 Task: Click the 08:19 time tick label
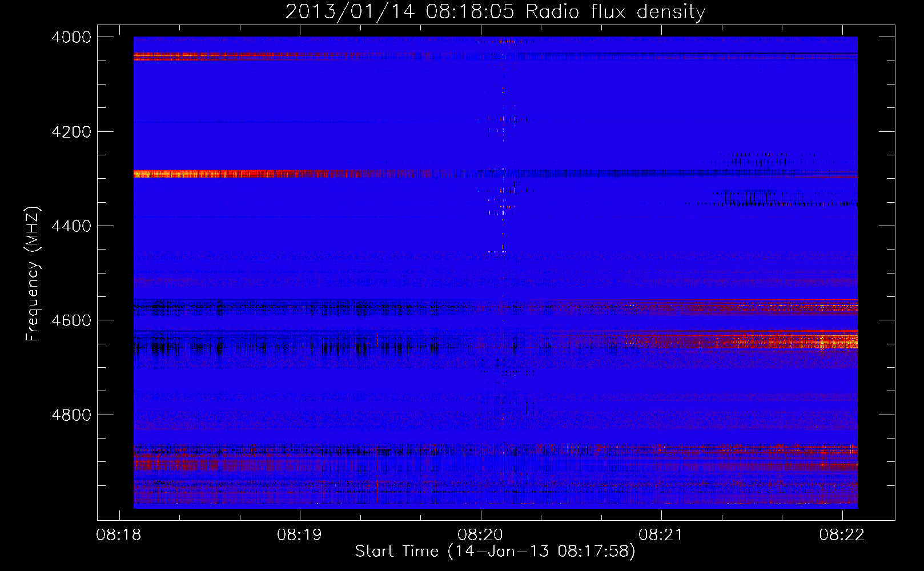pos(299,535)
